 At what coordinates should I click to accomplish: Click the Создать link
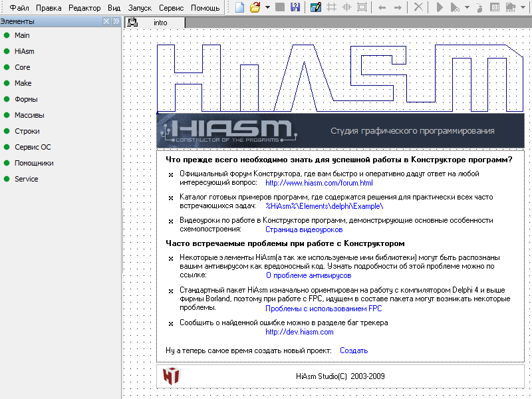pyautogui.click(x=354, y=350)
